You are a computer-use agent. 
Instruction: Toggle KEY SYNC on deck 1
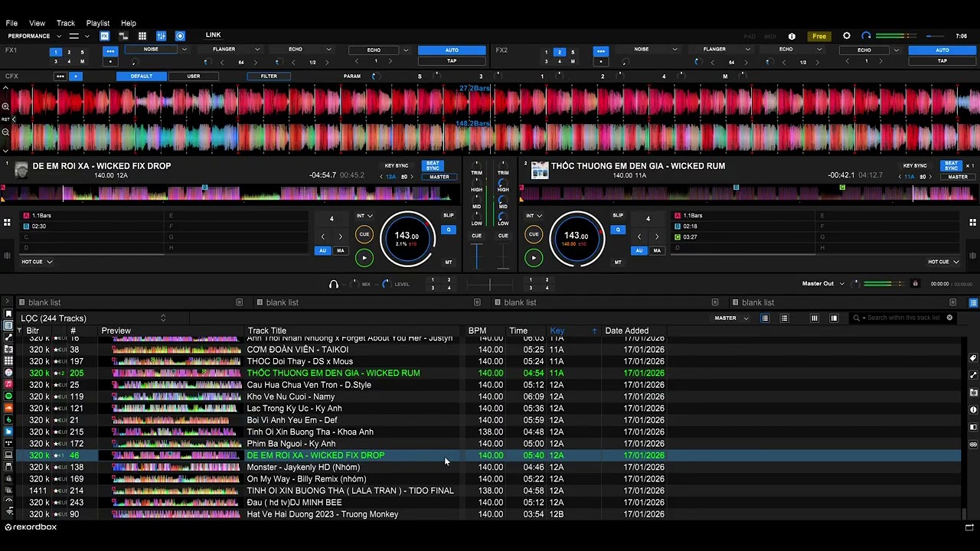click(397, 165)
